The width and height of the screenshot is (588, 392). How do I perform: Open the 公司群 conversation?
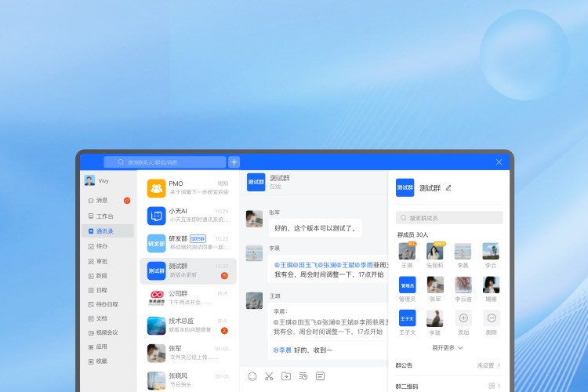click(x=188, y=298)
